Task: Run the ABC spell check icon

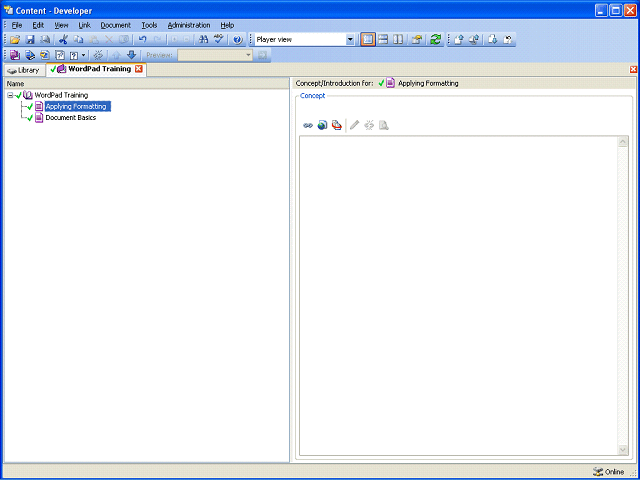Action: coord(219,40)
